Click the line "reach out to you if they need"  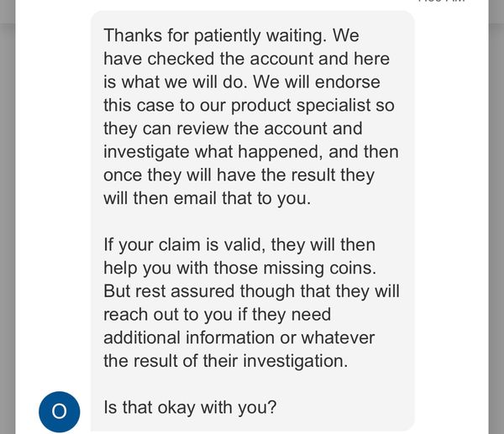click(x=218, y=315)
